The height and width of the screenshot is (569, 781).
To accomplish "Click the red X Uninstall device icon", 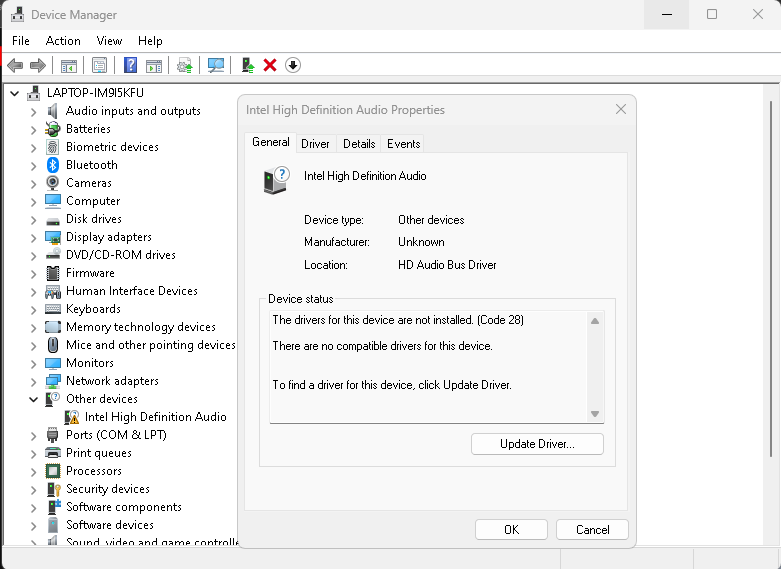I will pos(270,65).
